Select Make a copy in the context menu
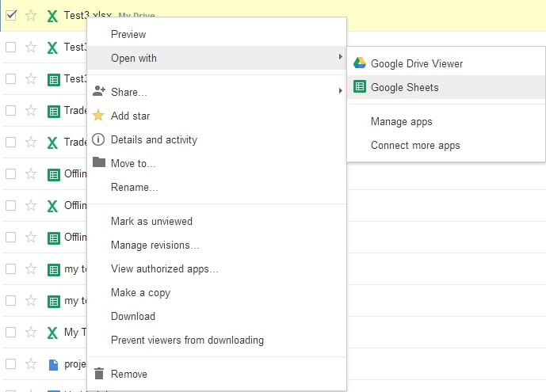 140,292
